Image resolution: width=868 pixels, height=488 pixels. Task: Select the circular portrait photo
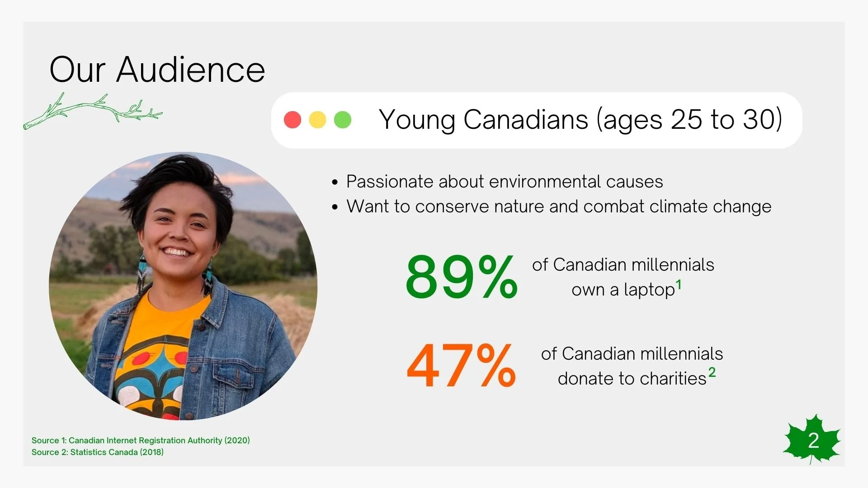(x=183, y=286)
